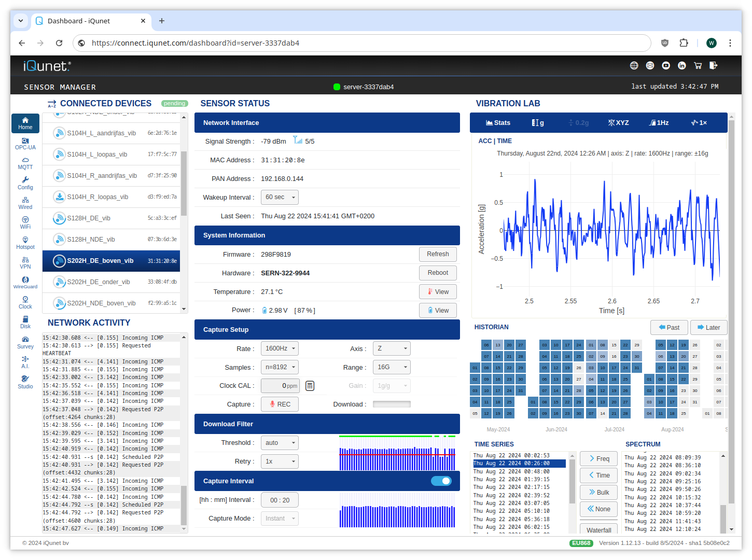Click the logout icon in header

714,65
